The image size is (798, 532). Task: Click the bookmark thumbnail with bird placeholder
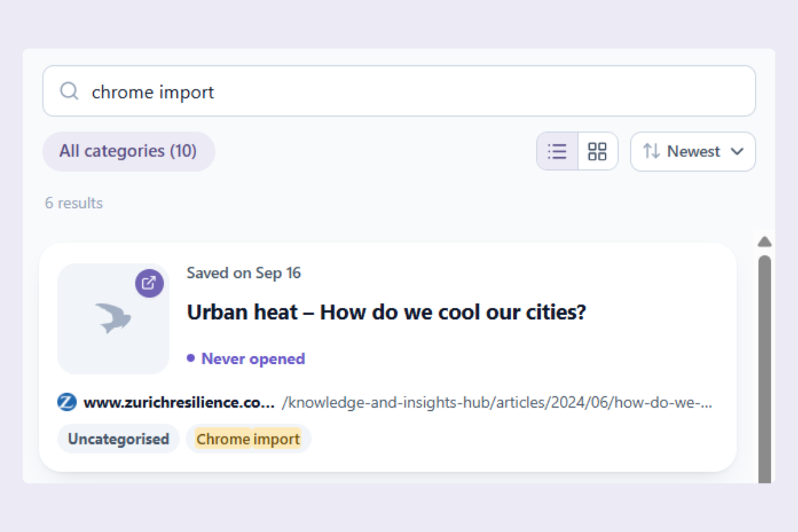coord(114,319)
